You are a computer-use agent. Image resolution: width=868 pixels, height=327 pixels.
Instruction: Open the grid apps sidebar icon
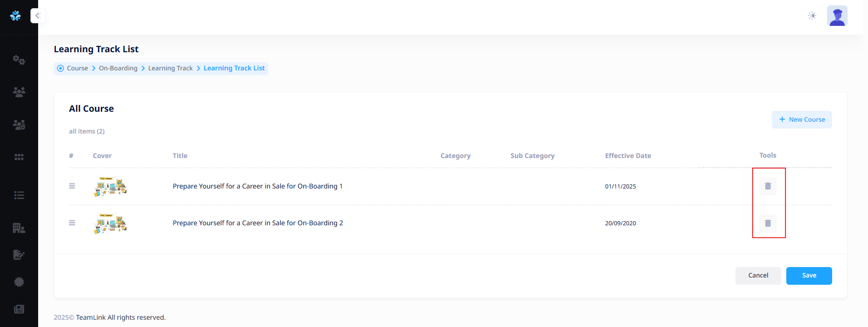[19, 157]
